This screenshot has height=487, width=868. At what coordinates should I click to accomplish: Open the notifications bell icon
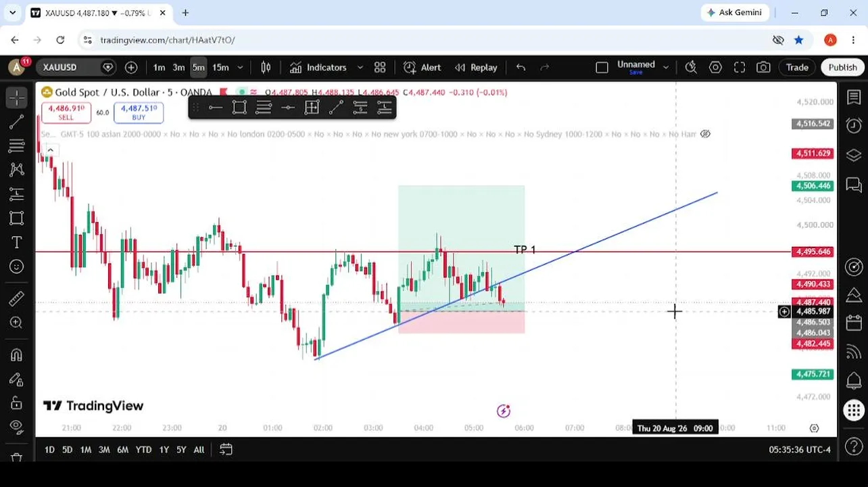pos(854,381)
